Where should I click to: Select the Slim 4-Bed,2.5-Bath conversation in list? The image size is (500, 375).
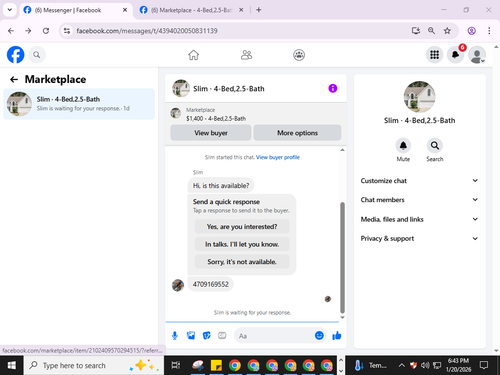pyautogui.click(x=79, y=104)
